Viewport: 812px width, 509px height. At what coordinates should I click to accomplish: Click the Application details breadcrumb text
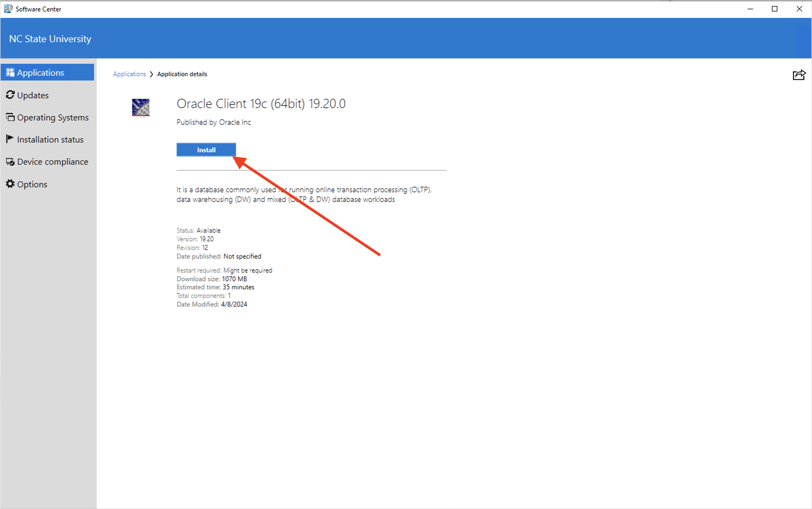(x=182, y=74)
